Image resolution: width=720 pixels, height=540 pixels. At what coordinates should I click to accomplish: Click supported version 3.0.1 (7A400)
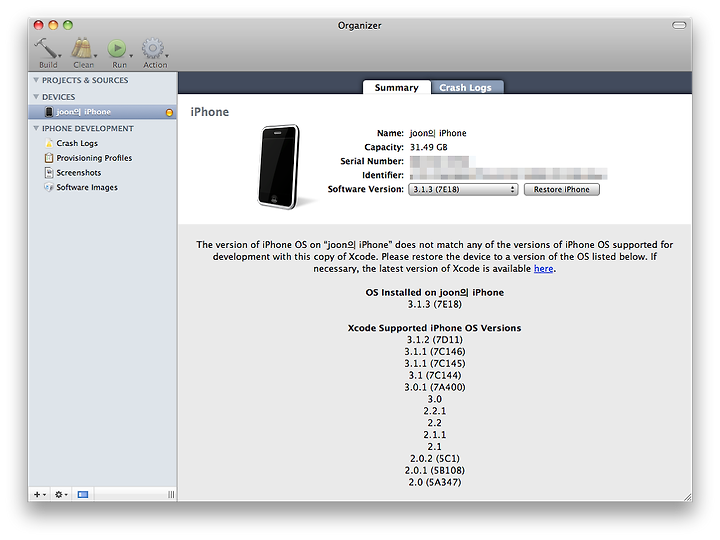tap(434, 388)
